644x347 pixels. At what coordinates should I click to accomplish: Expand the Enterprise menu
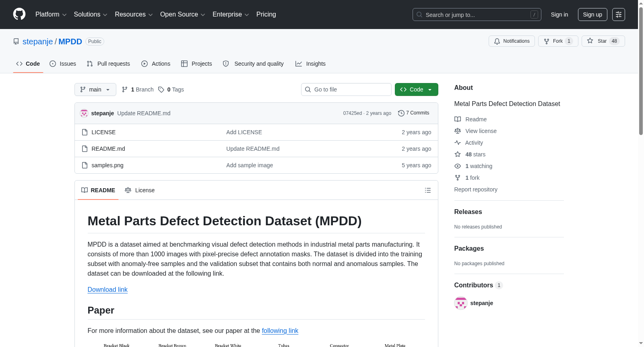click(x=231, y=15)
